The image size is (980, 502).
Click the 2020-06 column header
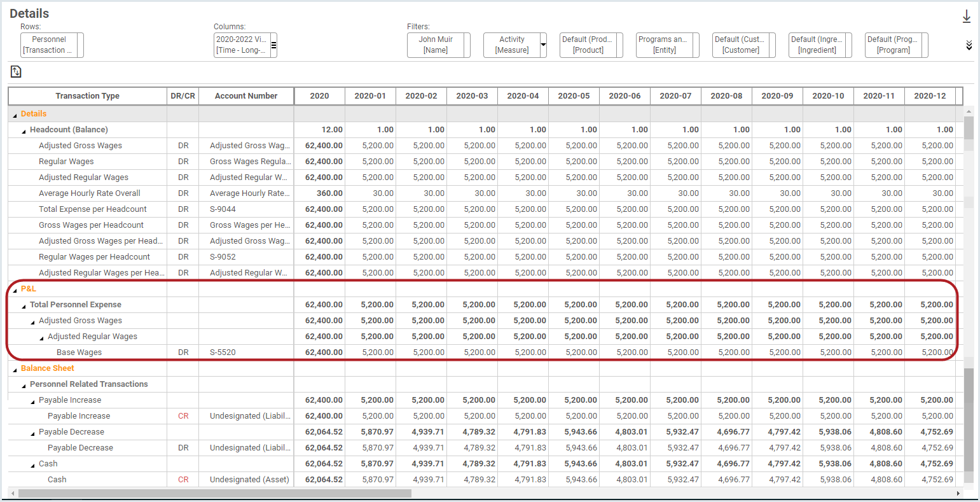(x=625, y=96)
